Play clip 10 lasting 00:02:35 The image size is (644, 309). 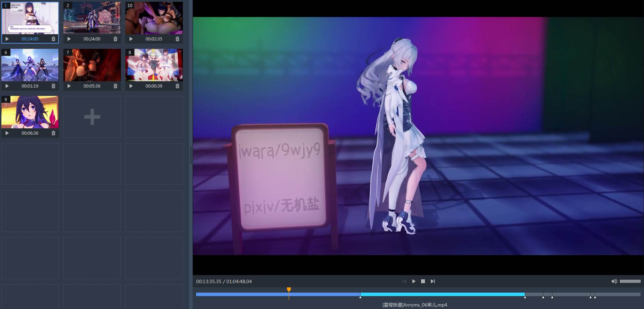131,39
